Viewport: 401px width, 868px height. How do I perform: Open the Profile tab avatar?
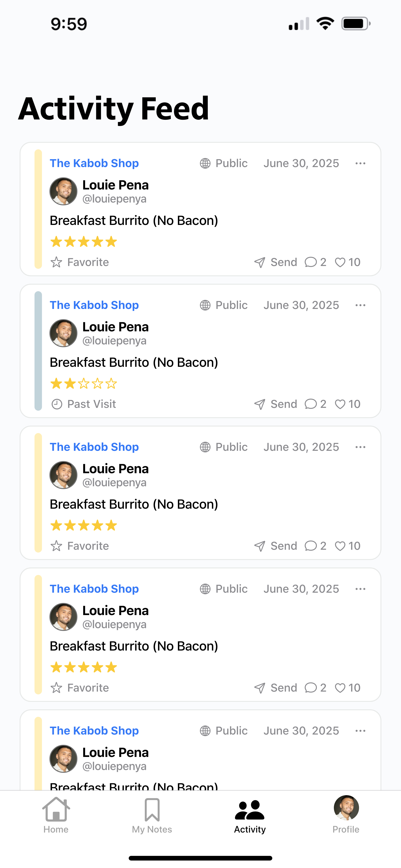point(346,808)
